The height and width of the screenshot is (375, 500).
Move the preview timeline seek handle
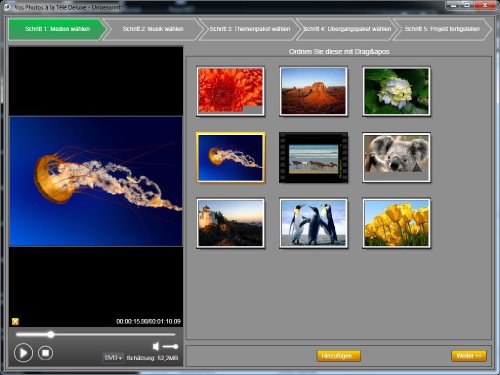[50, 334]
